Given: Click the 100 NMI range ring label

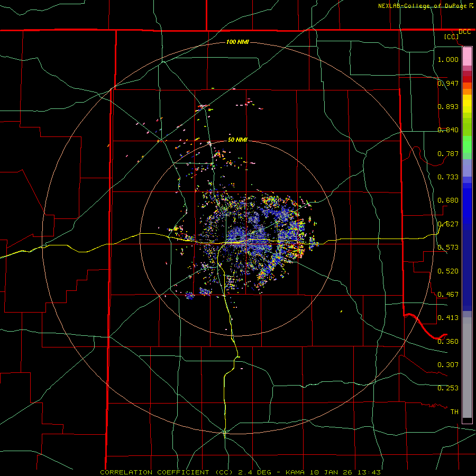Looking at the screenshot, I should 237,42.
